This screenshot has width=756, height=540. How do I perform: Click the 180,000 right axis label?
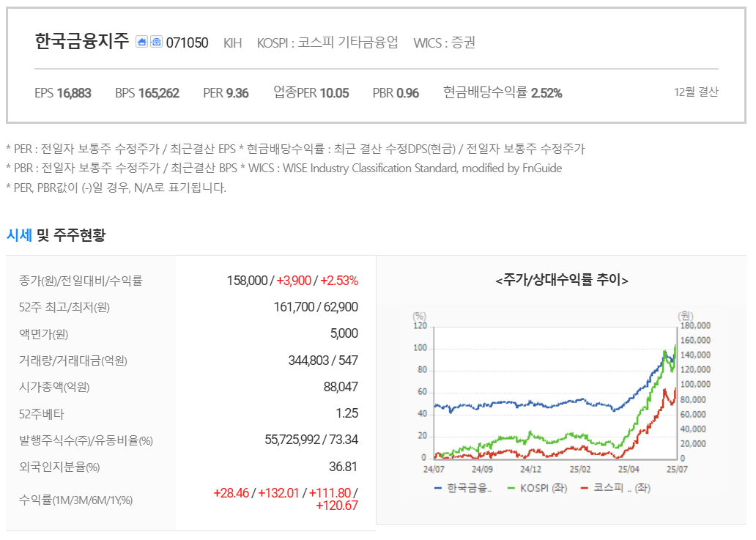point(695,326)
